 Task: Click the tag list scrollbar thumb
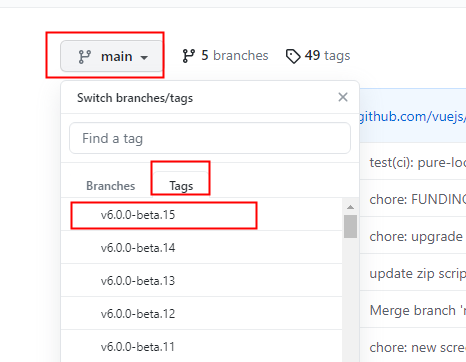tap(350, 227)
